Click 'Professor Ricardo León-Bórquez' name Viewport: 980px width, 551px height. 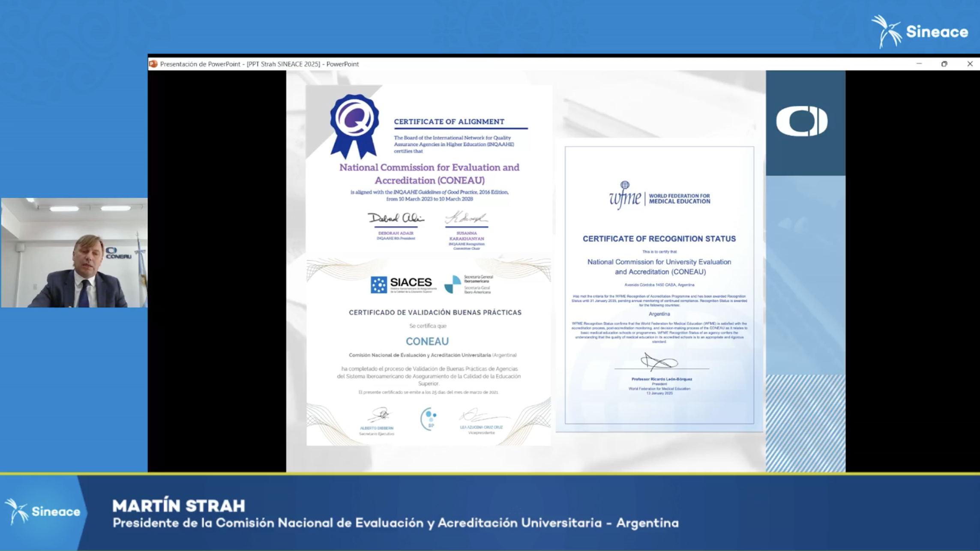tap(662, 379)
